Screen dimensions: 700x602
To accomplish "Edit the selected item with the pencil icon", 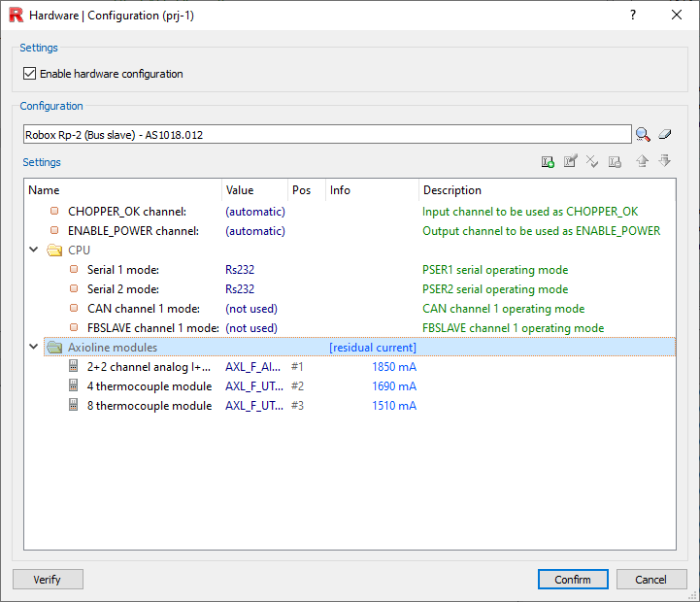I will (570, 161).
